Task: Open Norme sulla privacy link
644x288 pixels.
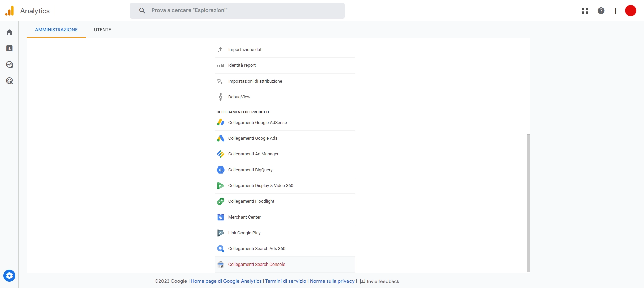Action: [x=332, y=281]
